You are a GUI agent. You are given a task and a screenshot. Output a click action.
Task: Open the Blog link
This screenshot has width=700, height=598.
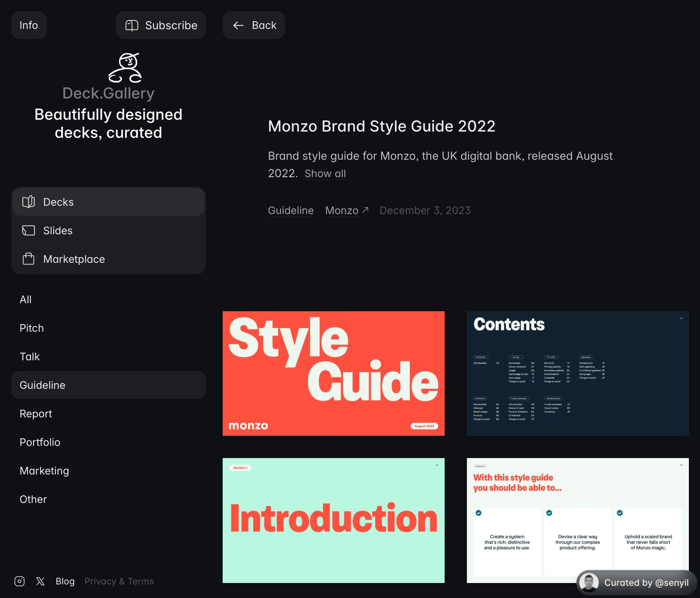point(65,581)
